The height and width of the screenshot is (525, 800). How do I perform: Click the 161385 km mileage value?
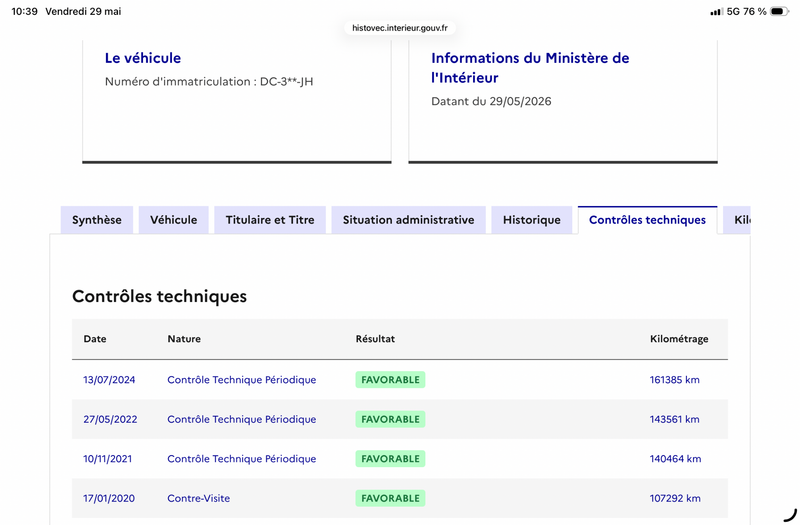pos(674,380)
